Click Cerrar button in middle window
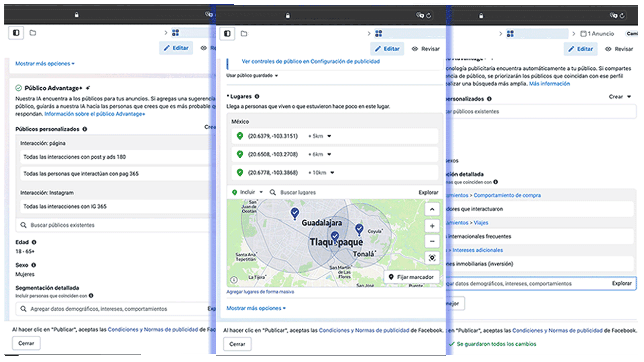Screen dimensions: 644x362 tap(237, 344)
